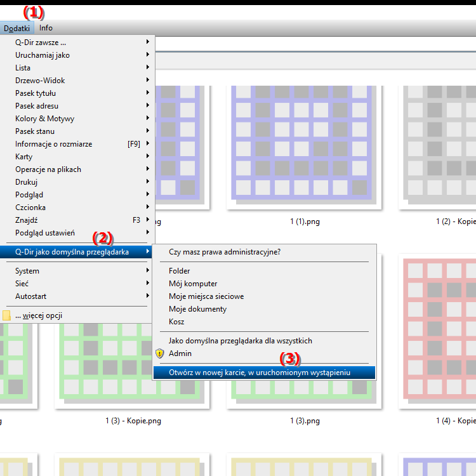This screenshot has height=476, width=476.
Task: Click the file name '1 (3).png'
Action: click(x=305, y=421)
